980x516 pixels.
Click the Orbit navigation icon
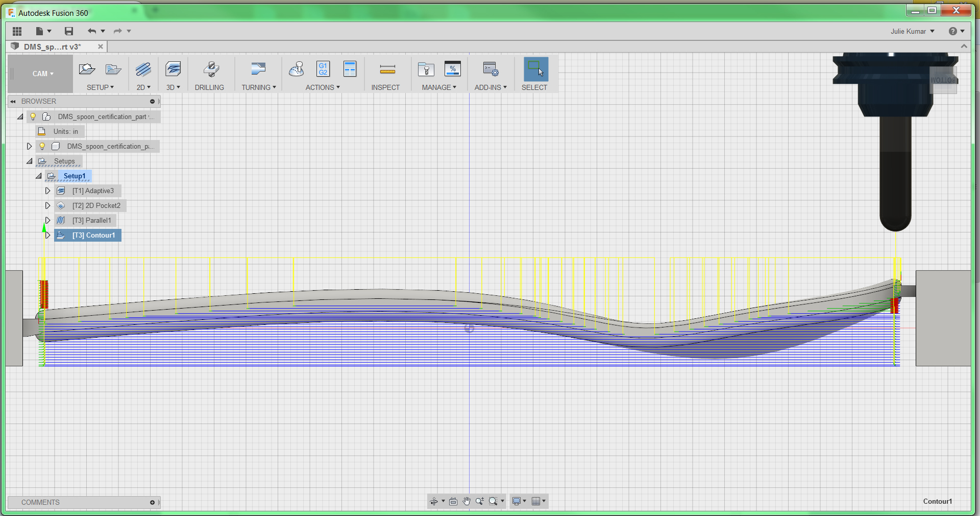coord(434,501)
